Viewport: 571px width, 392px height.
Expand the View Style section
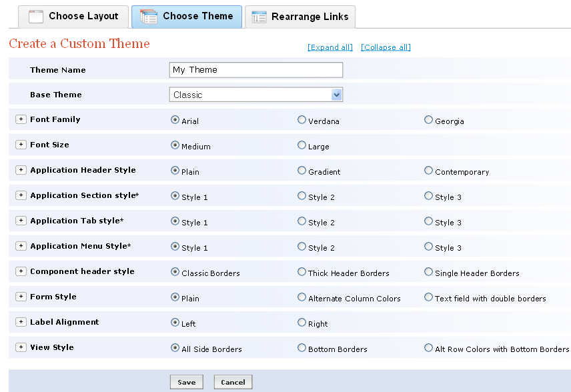[x=21, y=347]
